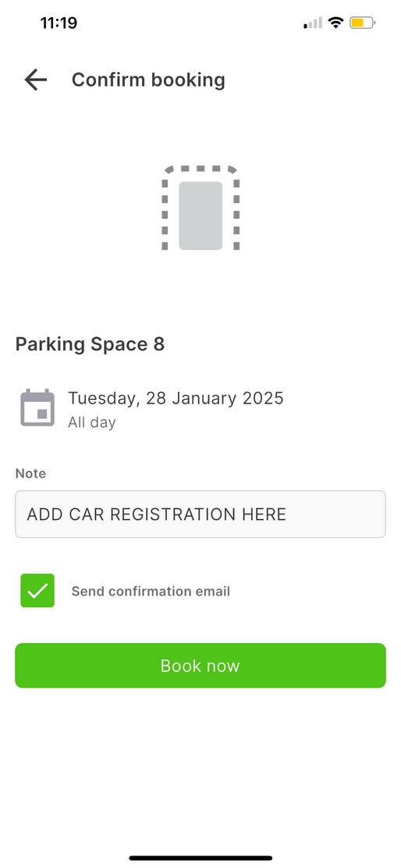Click inside the Note input field
401x868 pixels.
tap(200, 514)
